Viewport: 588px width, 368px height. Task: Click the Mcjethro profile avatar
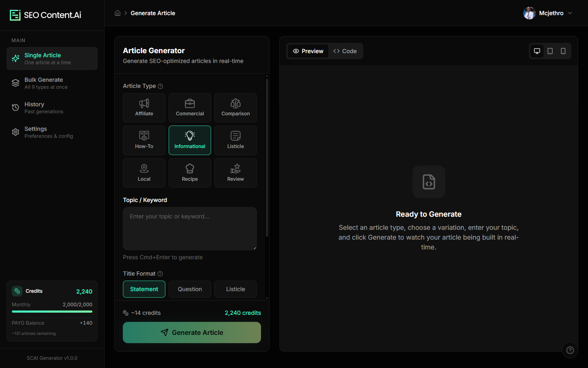point(530,13)
